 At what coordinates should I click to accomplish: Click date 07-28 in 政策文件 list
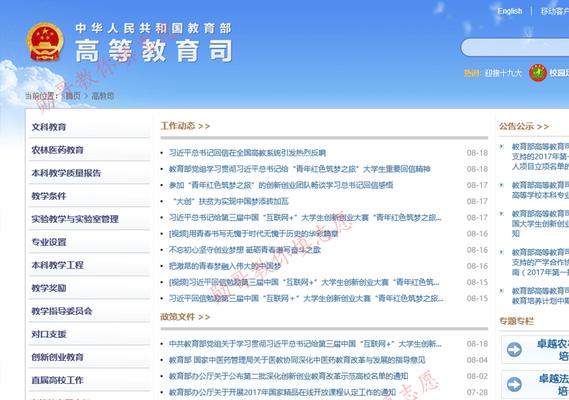tap(477, 392)
